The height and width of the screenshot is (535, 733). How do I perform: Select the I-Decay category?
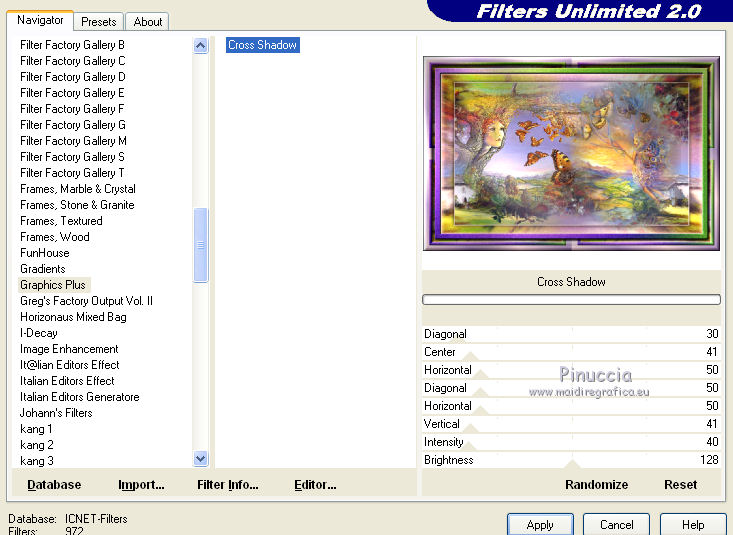(x=39, y=333)
